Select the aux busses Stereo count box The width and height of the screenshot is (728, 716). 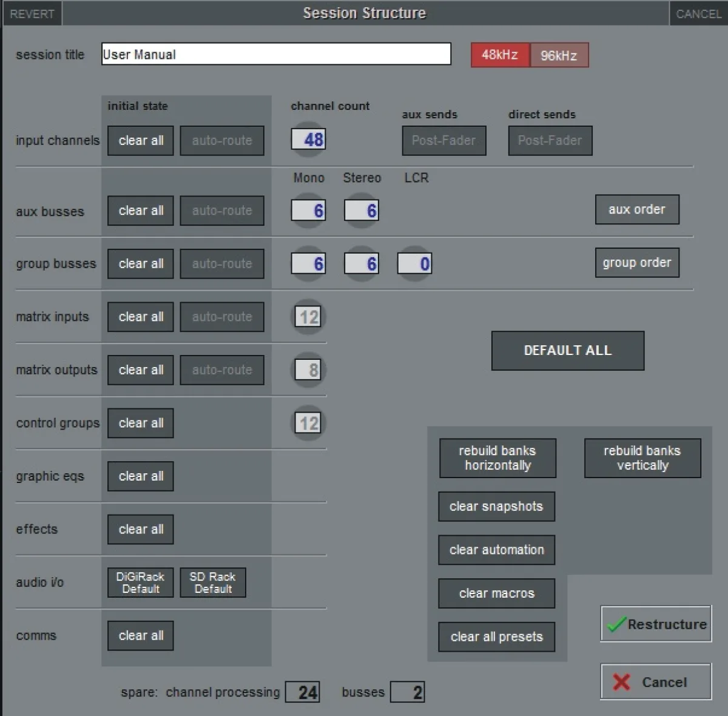362,211
